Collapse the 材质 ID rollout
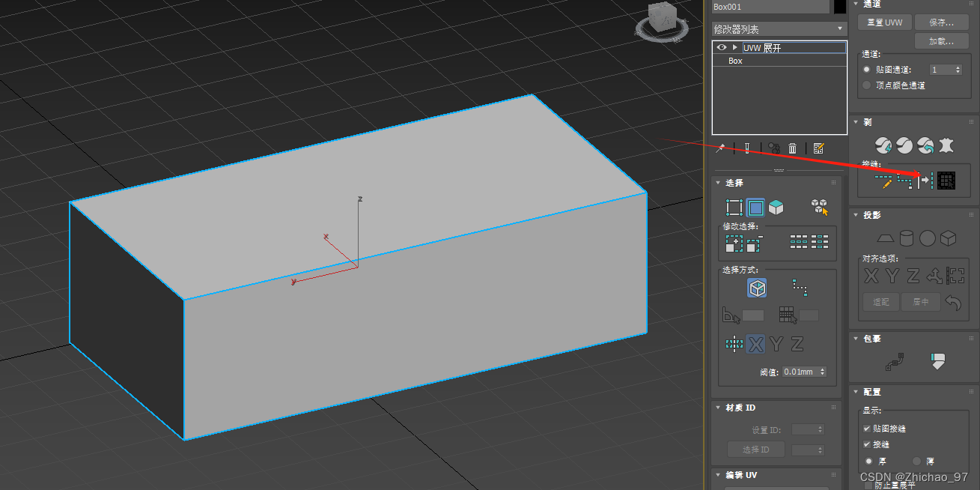 tap(718, 408)
